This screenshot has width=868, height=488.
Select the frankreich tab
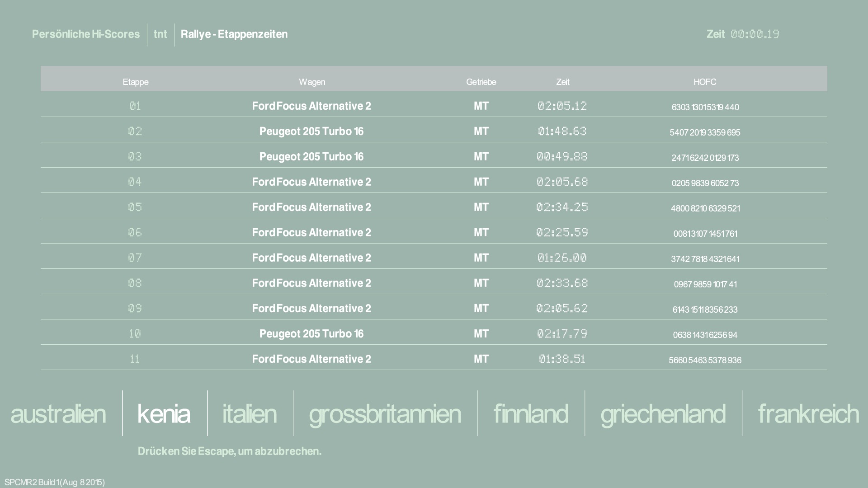(x=808, y=414)
